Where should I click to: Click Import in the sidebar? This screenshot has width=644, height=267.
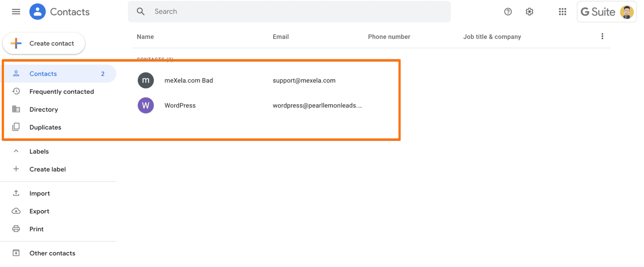pos(39,193)
